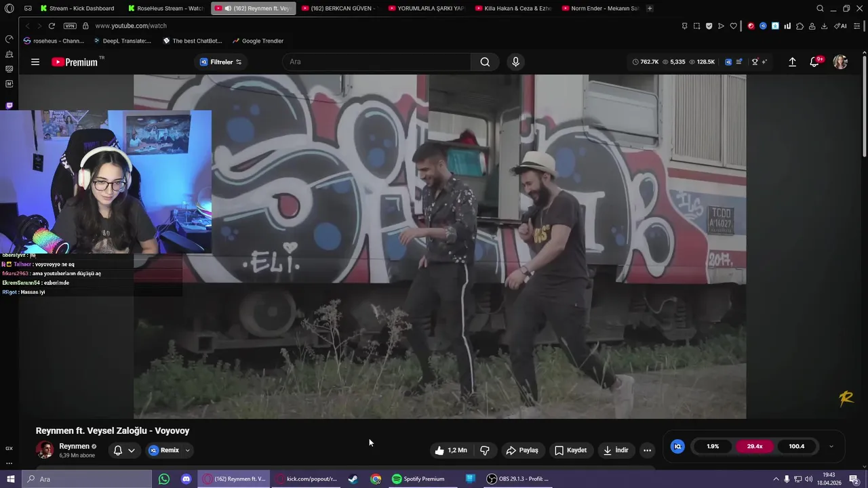Open the shield ad-blocker icon
Screen dimensions: 868x488
709,26
